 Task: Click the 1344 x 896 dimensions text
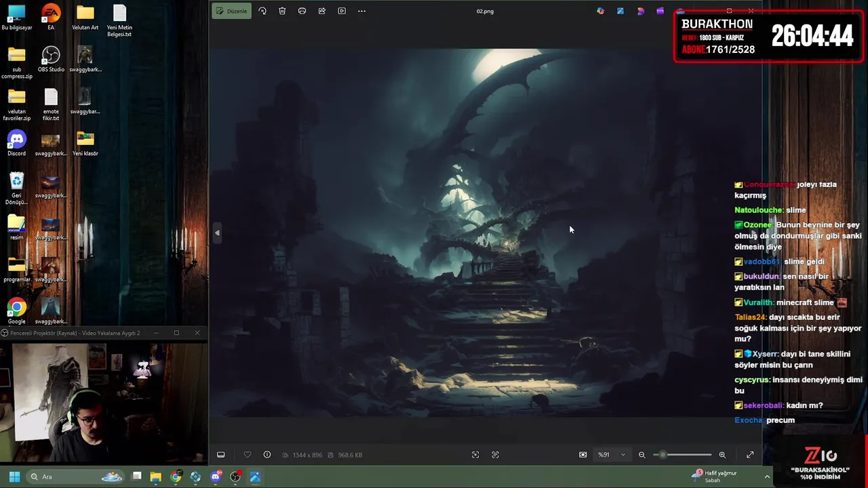click(307, 455)
